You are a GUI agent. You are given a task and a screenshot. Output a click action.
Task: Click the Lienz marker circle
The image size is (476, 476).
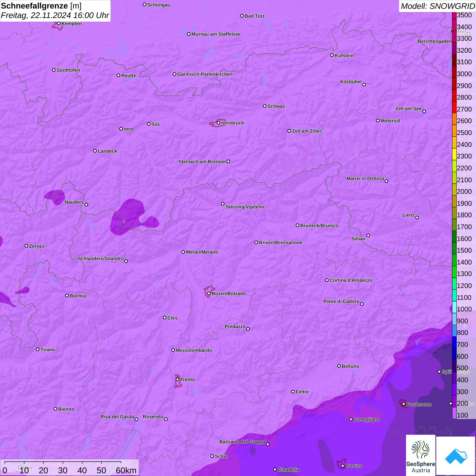pos(417,218)
